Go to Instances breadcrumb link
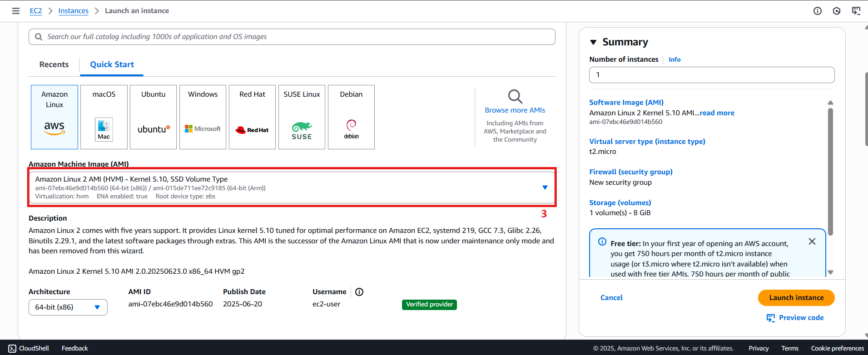 [73, 11]
